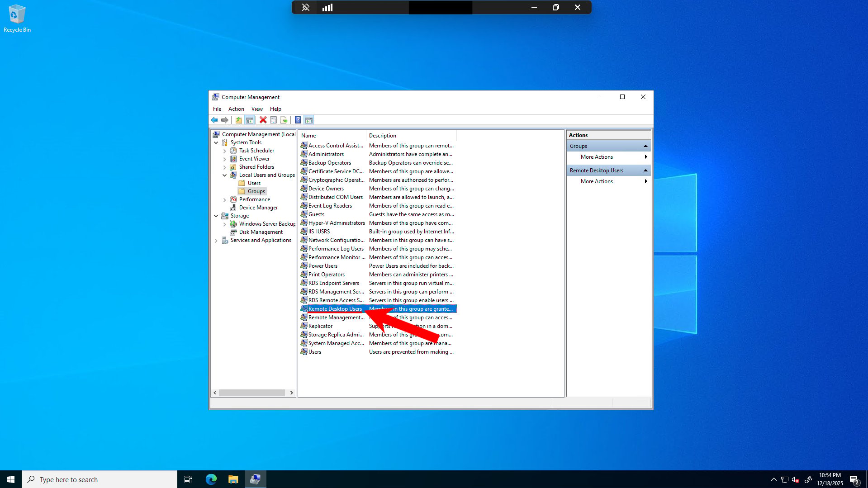Select the Users folder in the tree

click(254, 183)
